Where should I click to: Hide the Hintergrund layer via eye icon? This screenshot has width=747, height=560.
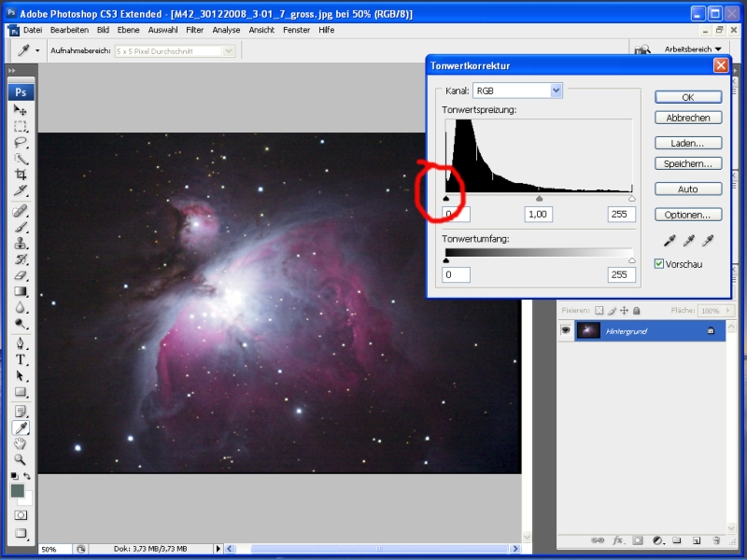click(x=565, y=331)
